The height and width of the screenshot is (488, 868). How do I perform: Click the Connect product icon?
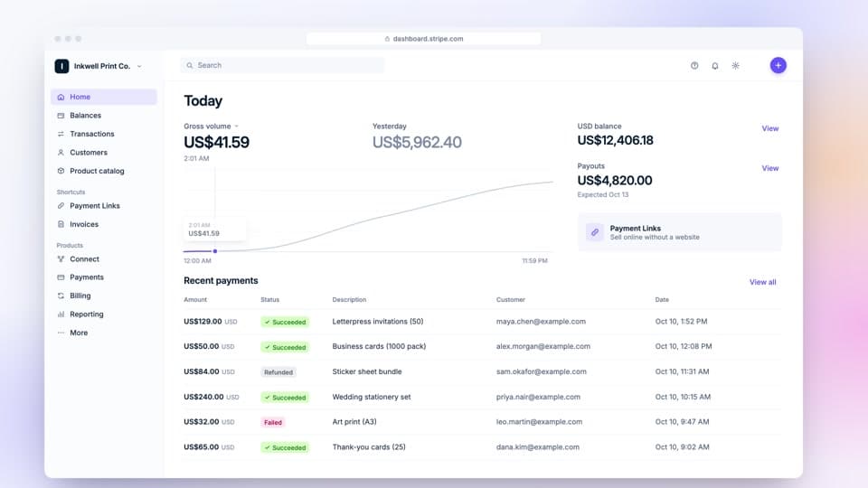pyautogui.click(x=61, y=259)
